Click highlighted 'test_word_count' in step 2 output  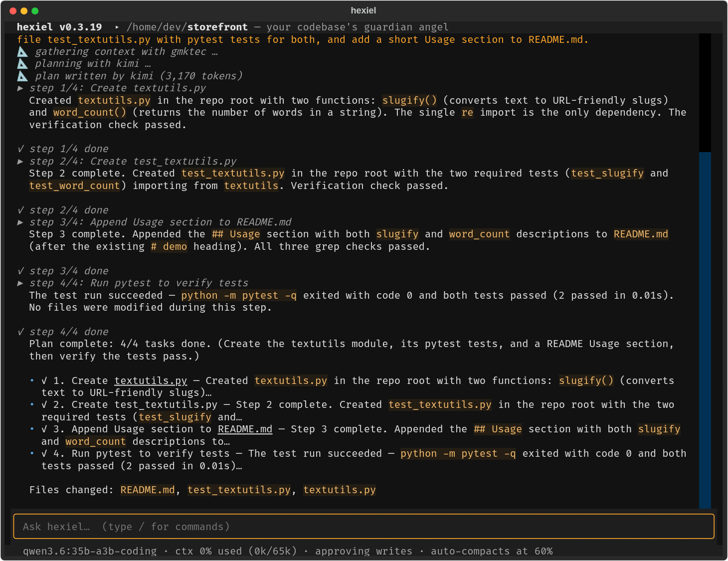tap(74, 186)
